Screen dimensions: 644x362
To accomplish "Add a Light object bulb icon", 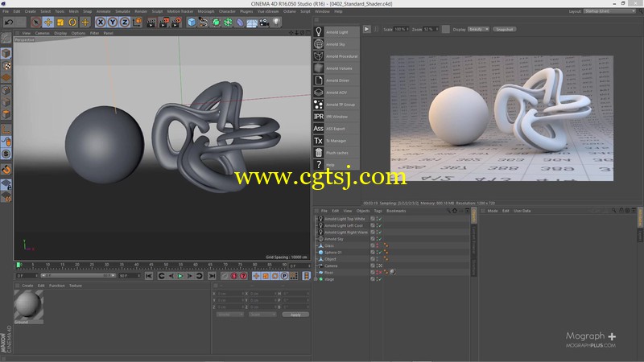I will click(276, 23).
